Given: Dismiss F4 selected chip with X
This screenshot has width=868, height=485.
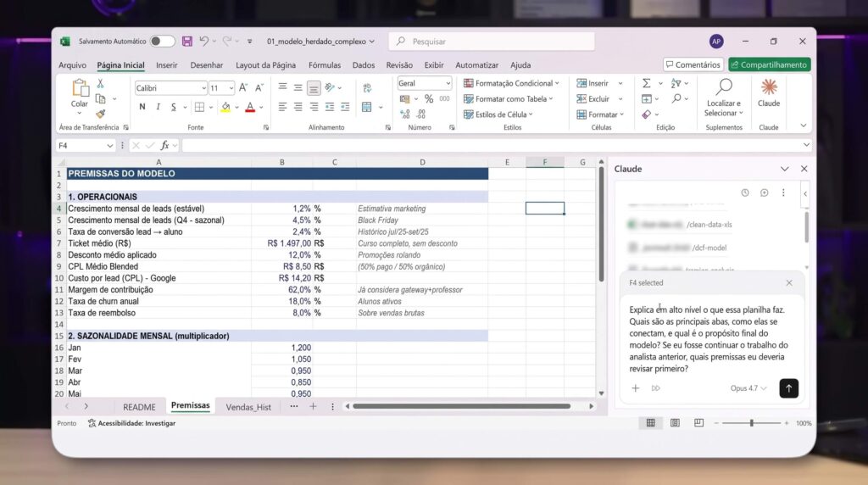Looking at the screenshot, I should (x=789, y=283).
